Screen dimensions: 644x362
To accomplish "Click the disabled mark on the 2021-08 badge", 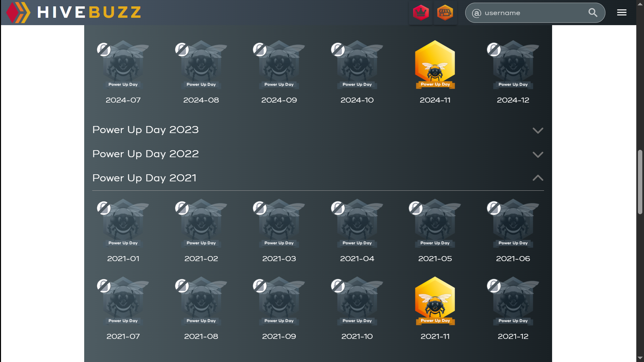I will (x=182, y=286).
